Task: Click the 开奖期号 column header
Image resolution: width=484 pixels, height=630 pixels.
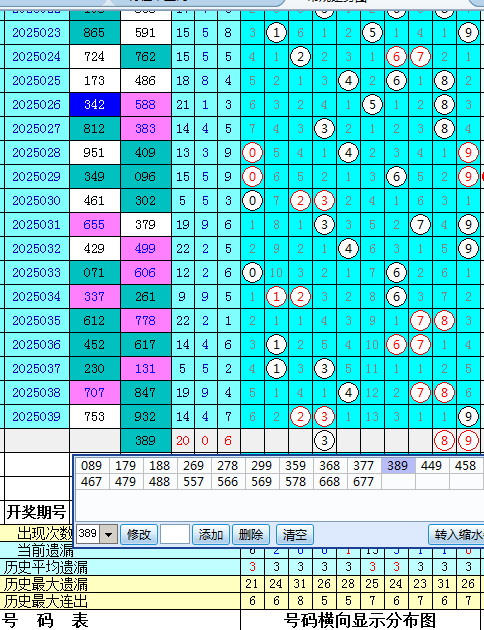Action: tap(37, 512)
